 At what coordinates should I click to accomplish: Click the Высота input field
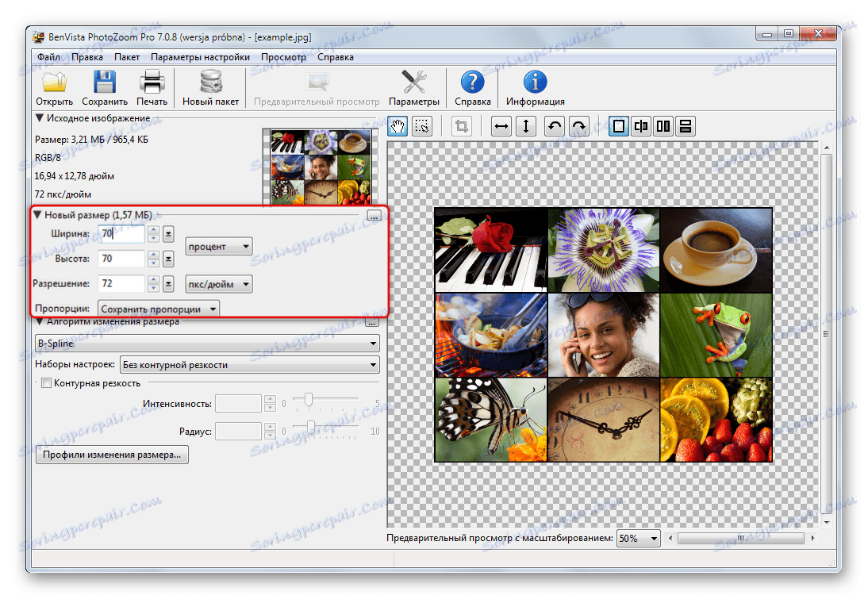click(x=121, y=259)
